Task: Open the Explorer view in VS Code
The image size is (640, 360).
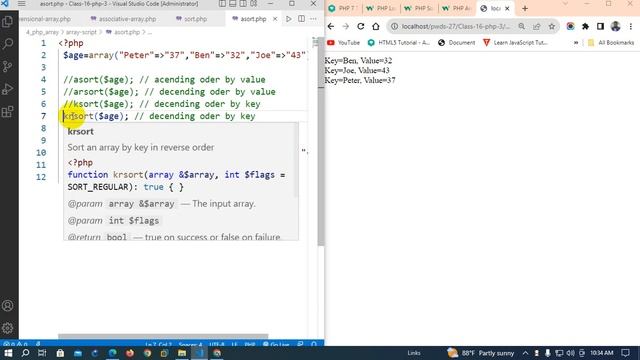Action: [x=7, y=22]
